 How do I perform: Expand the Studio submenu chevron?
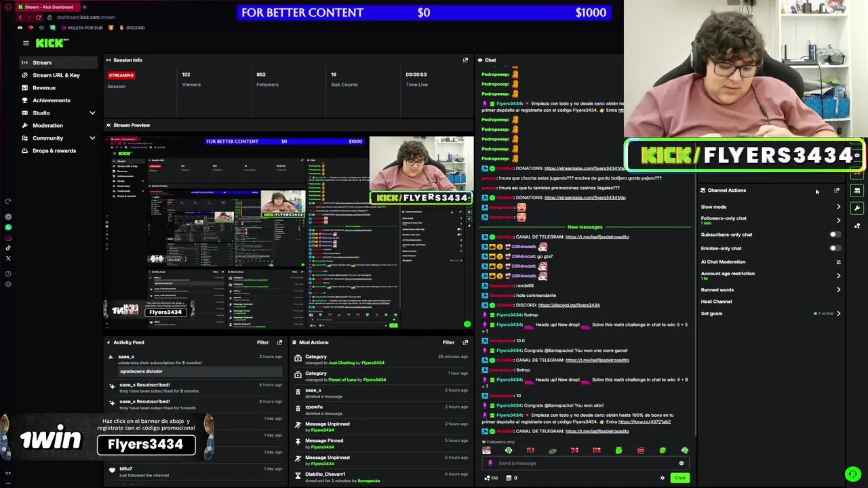click(x=92, y=113)
